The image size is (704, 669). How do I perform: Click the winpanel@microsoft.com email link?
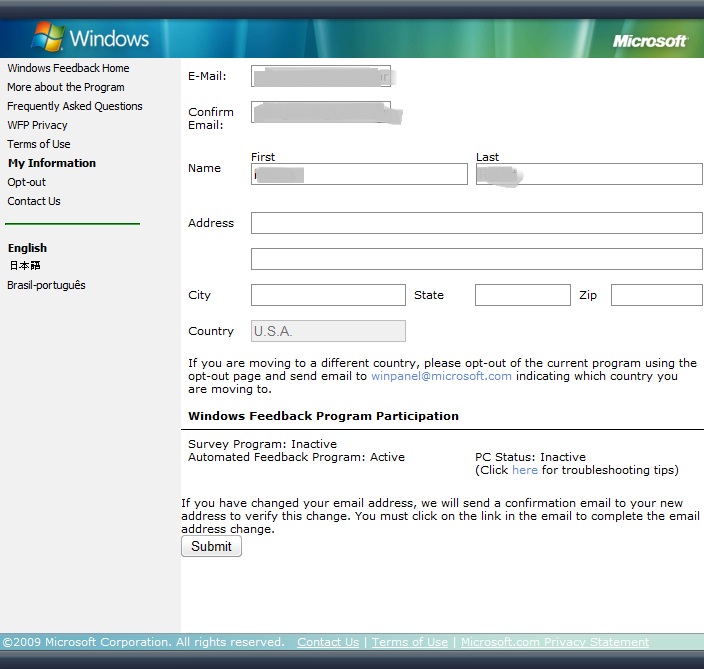441,376
